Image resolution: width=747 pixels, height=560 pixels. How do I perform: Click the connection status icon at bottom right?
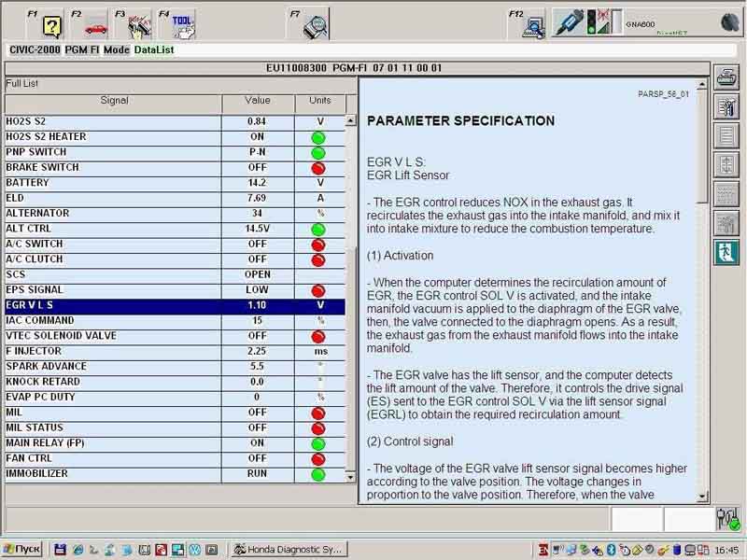726,519
